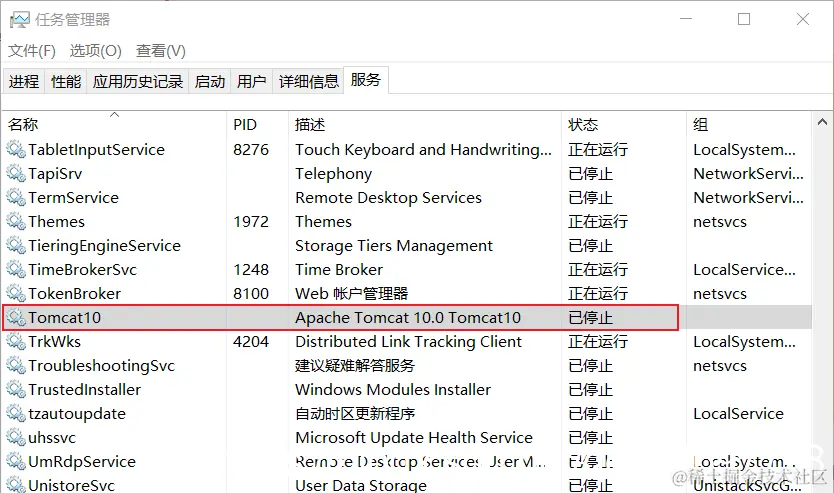Screen dimensions: 834x493
Task: Select the 服务 tab
Action: coord(366,80)
